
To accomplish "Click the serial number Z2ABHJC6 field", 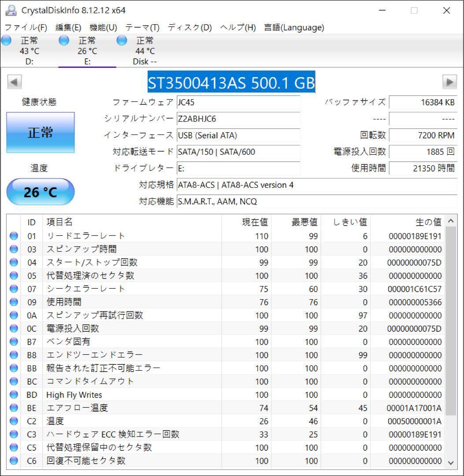I will pyautogui.click(x=238, y=119).
